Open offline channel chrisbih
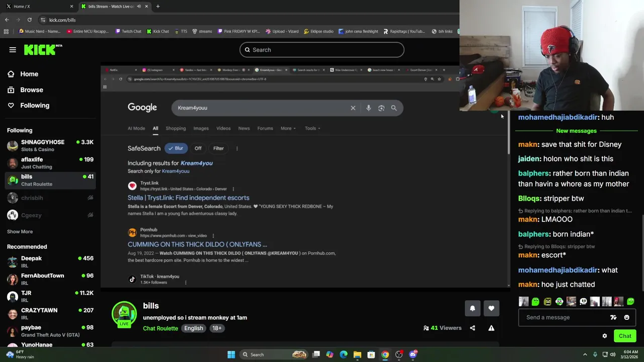Screen dimensions: 644x362 50,198
